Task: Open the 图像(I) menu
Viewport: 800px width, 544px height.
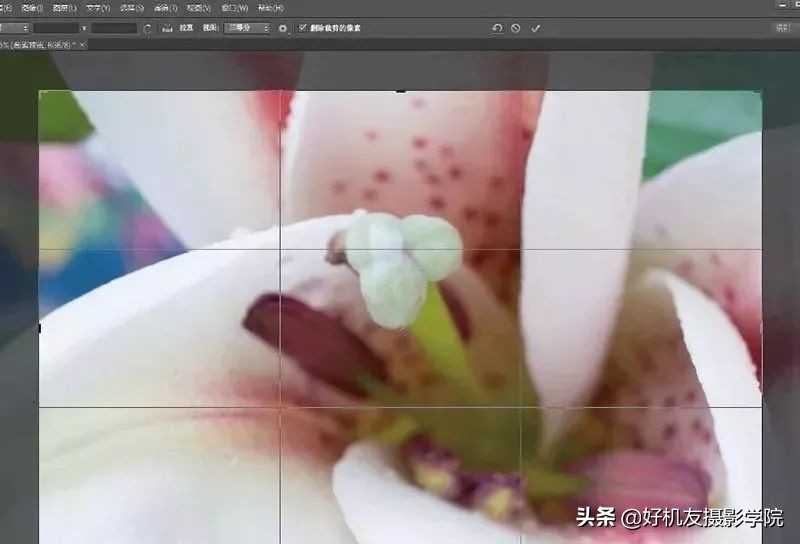Action: coord(33,8)
